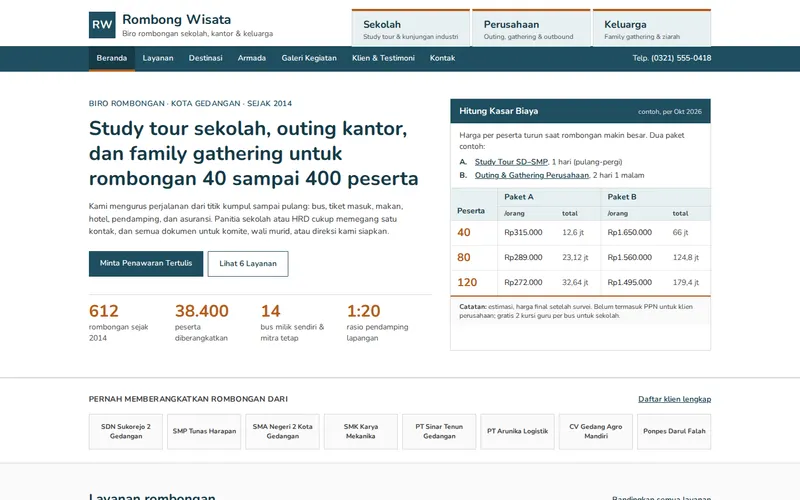Open the Perusahaan audience tab
Image resolution: width=800 pixels, height=500 pixels.
click(531, 29)
